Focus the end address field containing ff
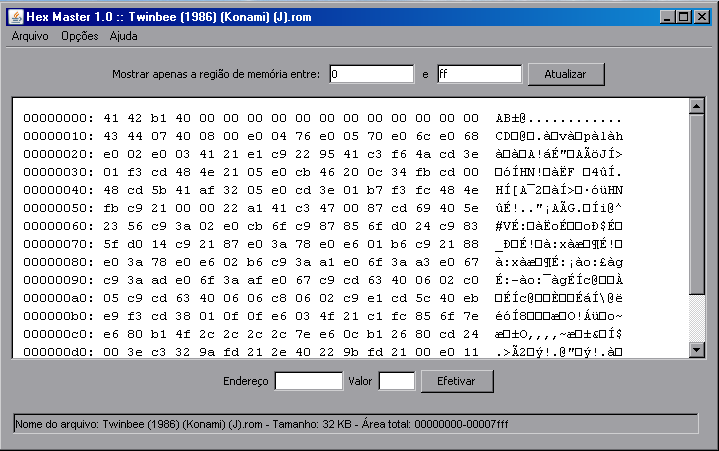Screen dimensions: 719x451 click(479, 74)
